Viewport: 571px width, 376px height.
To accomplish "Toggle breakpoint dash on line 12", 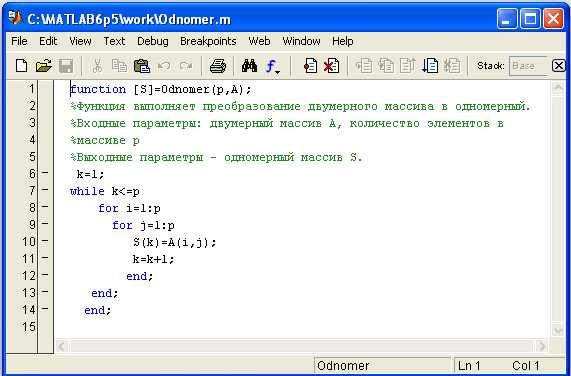I will click(45, 275).
